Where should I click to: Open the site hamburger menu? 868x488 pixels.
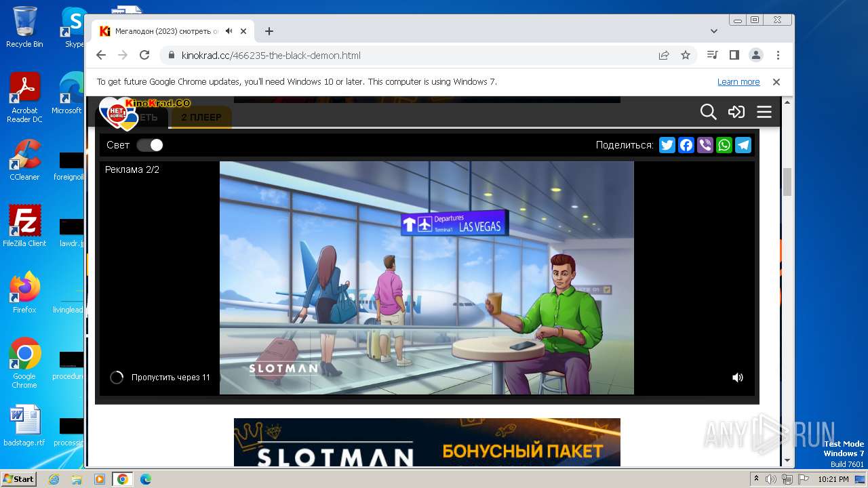[764, 112]
